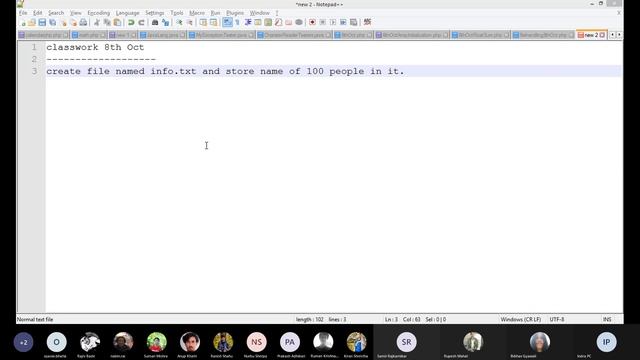Click the text 'classwork 8th Oct'
Screen dimensions: 640x360
(x=95, y=47)
